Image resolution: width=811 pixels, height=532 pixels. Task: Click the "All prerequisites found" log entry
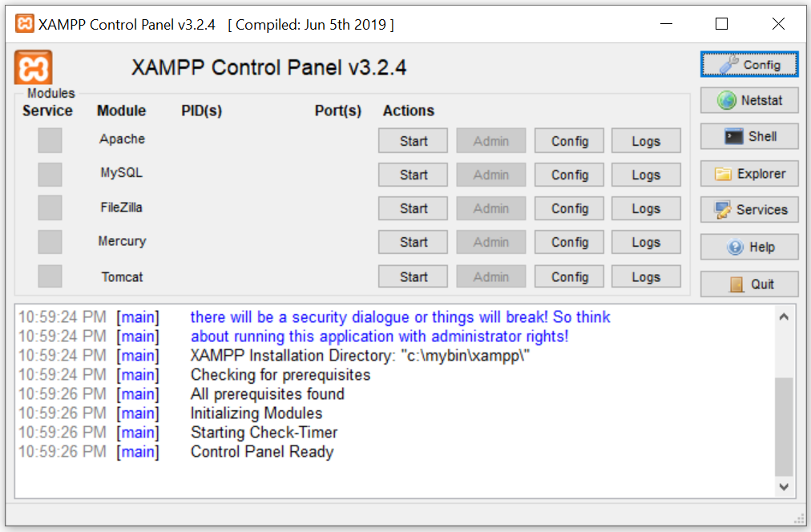267,394
